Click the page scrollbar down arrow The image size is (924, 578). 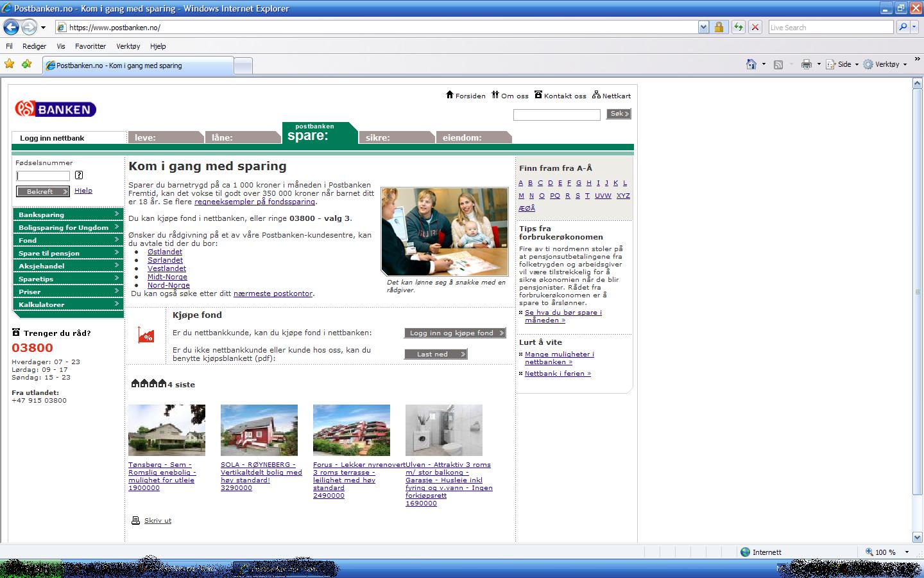(917, 537)
